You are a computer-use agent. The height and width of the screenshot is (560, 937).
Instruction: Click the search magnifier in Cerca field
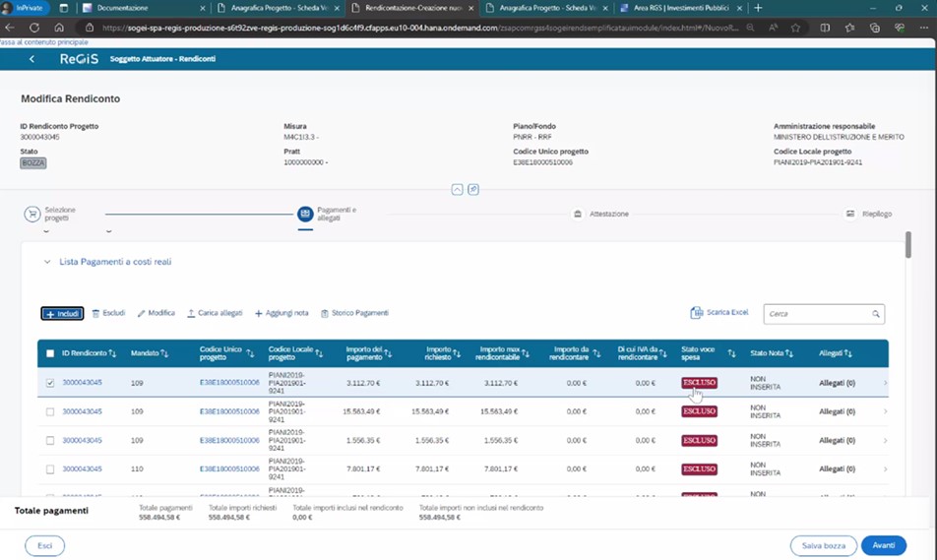(875, 314)
